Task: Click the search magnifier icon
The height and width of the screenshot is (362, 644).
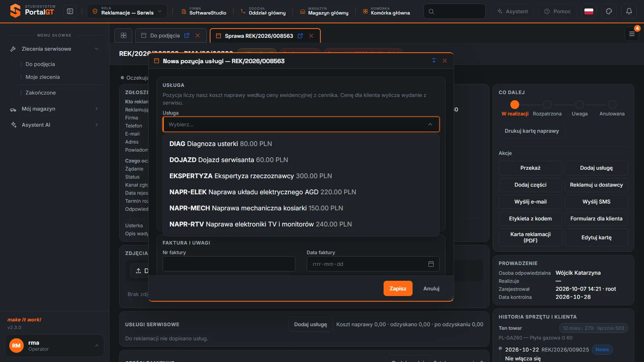Action: (431, 11)
